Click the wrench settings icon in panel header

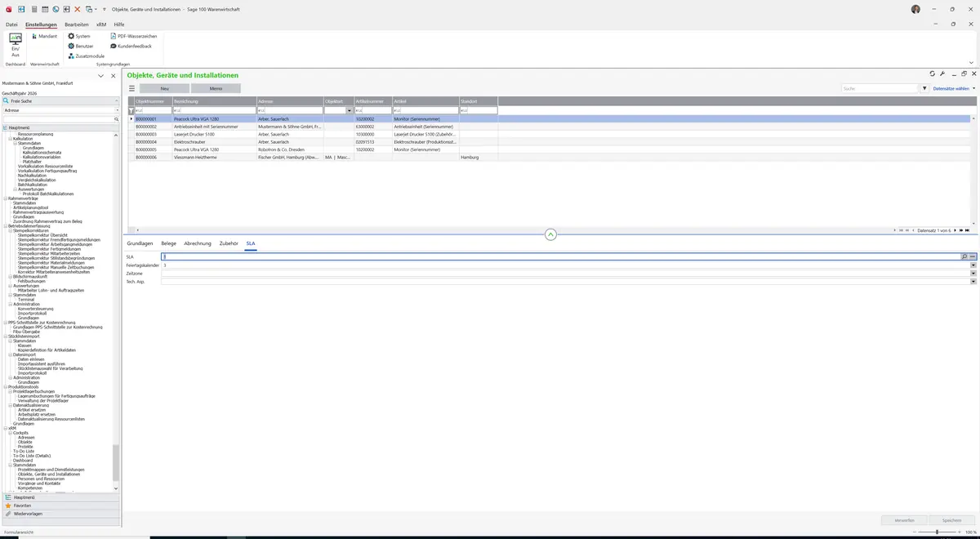(942, 74)
